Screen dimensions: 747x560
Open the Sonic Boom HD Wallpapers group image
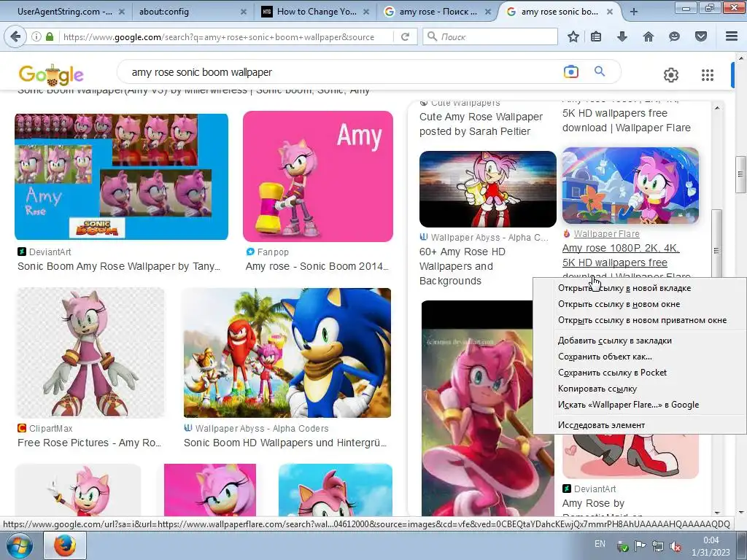[287, 353]
